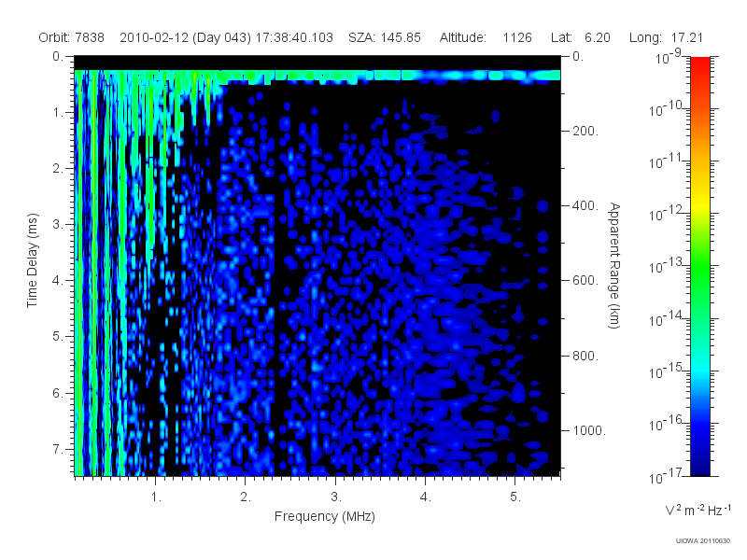Click the 10^-9 color scale label
The height and width of the screenshot is (560, 747).
(669, 57)
